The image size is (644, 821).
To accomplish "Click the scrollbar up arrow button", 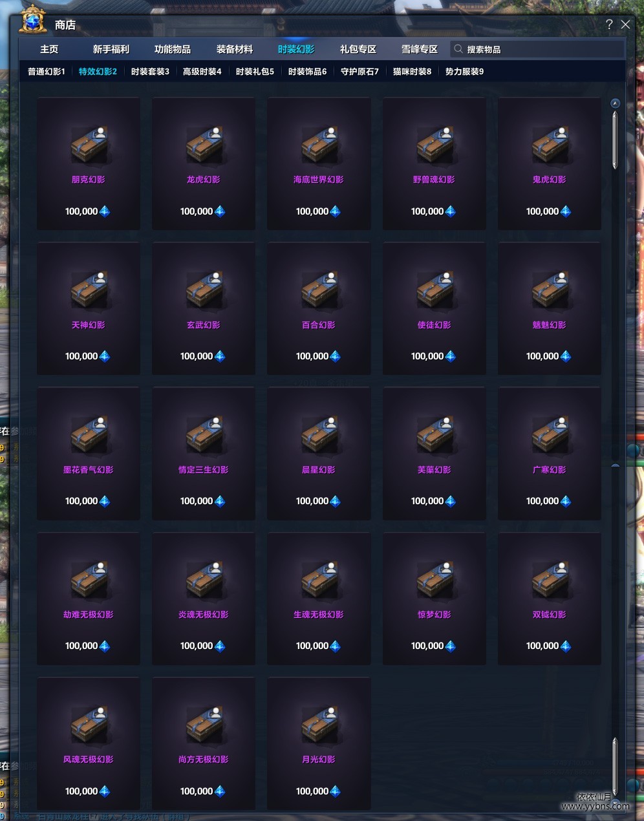I will [x=616, y=103].
